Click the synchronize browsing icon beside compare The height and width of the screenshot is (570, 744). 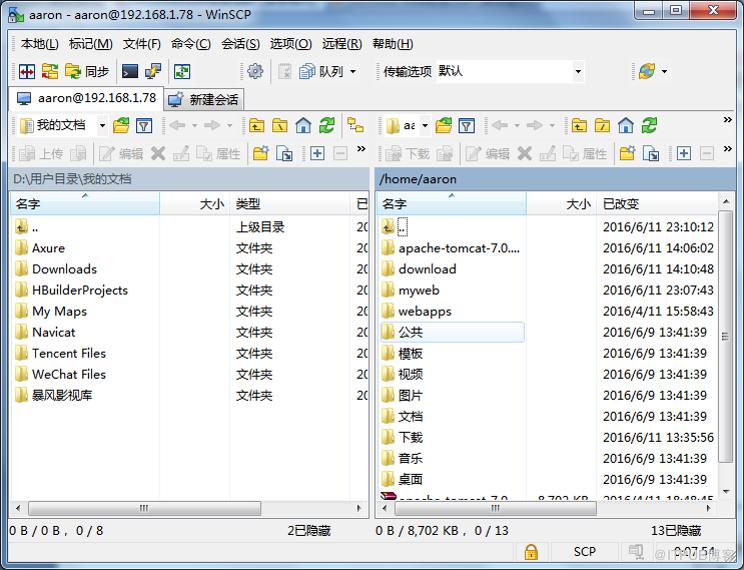tap(50, 72)
